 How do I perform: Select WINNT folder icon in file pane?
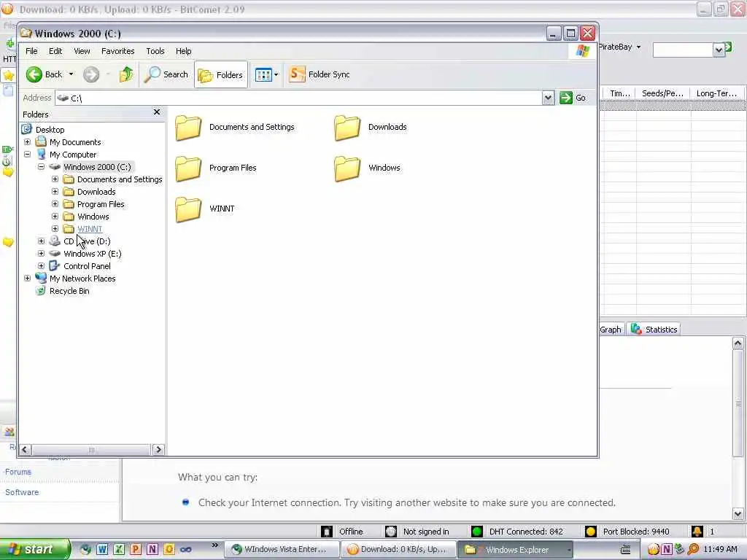(188, 209)
